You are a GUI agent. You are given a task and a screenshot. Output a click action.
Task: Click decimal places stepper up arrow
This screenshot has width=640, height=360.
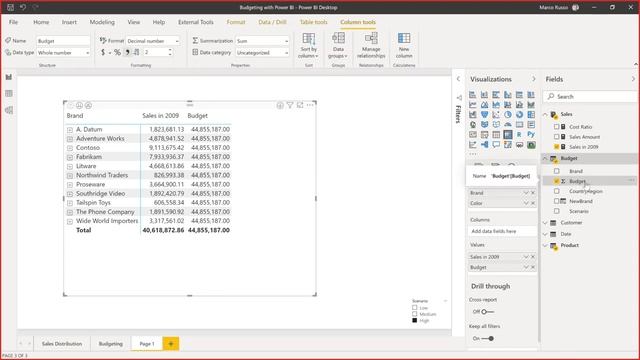coord(170,50)
